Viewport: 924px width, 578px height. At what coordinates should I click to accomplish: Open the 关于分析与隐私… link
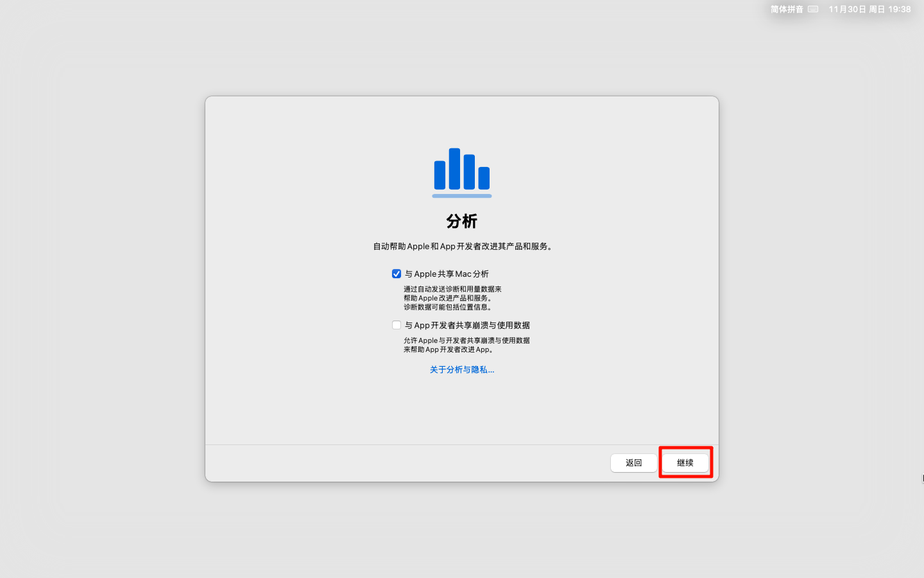pos(462,369)
